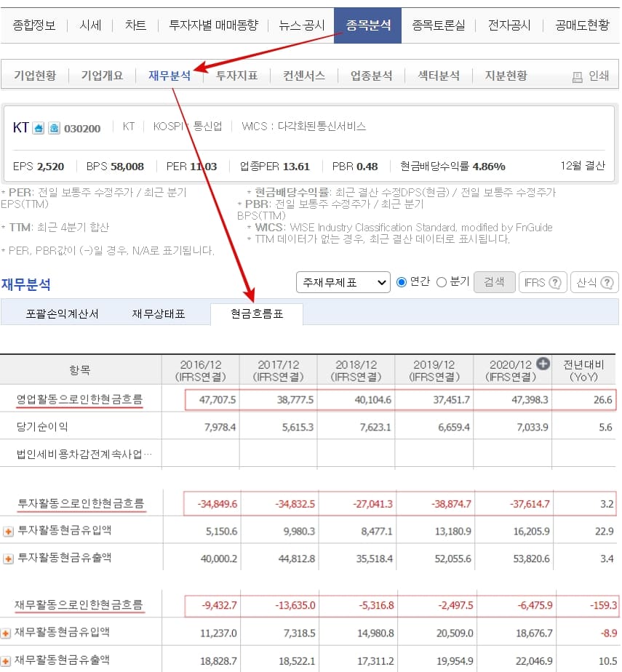
Task: Go to 섹터분석 sub-menu
Action: (439, 76)
